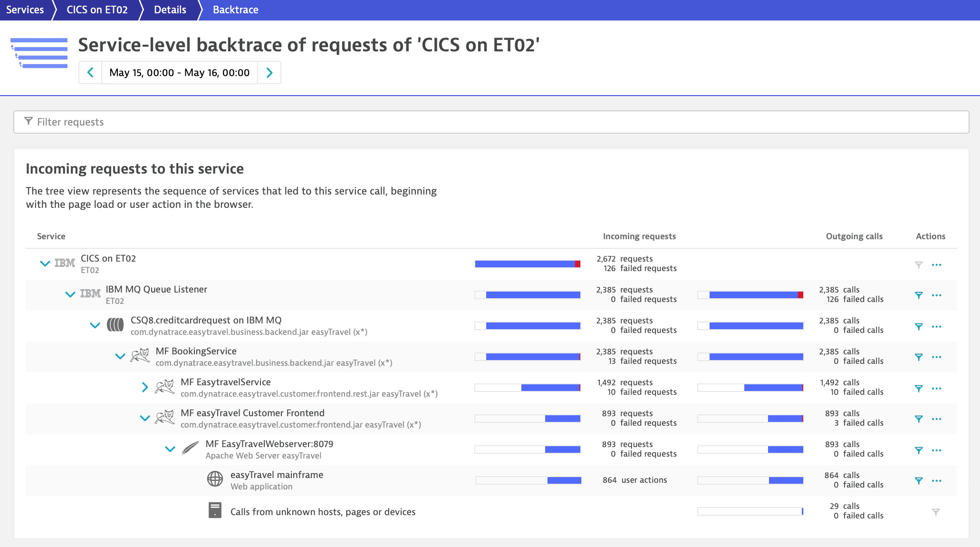The height and width of the screenshot is (547, 980).
Task: Open the Details breadcrumb
Action: (x=170, y=10)
